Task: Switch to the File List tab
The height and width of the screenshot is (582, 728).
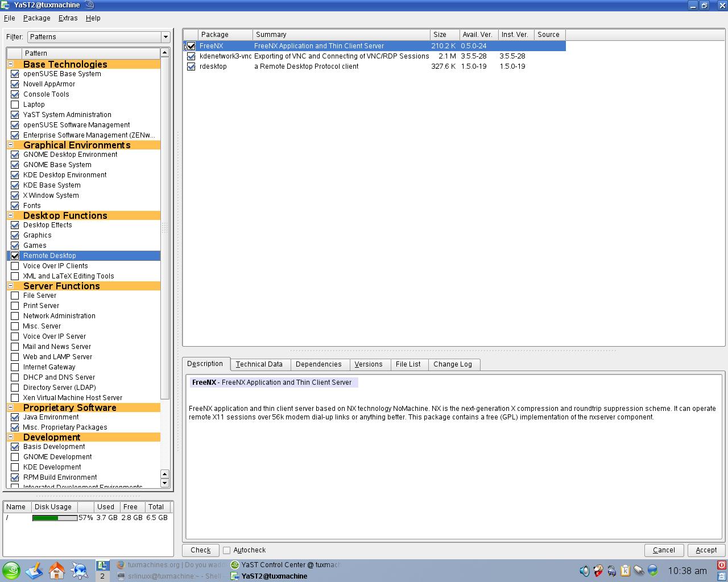Action: 408,364
